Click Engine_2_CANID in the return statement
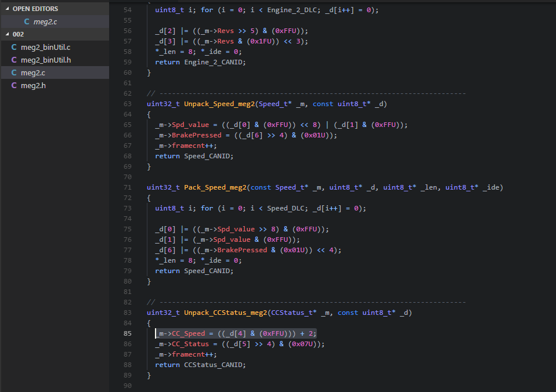This screenshot has height=392, width=556. tap(213, 62)
